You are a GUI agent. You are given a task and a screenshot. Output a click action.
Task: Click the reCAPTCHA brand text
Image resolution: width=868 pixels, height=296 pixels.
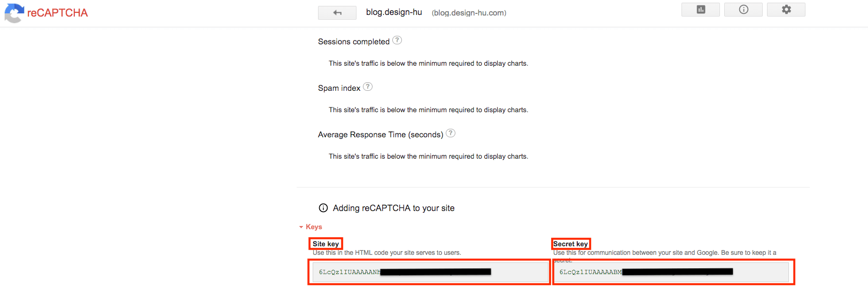(58, 13)
